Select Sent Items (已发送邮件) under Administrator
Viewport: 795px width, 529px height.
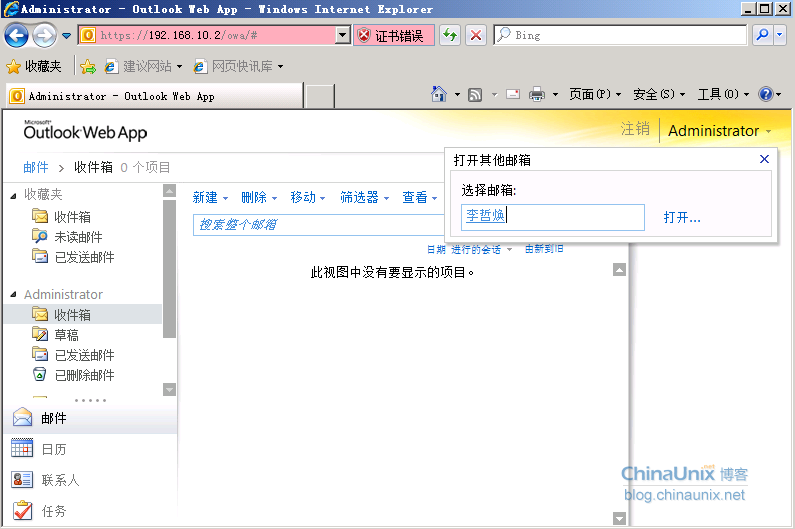pos(84,355)
